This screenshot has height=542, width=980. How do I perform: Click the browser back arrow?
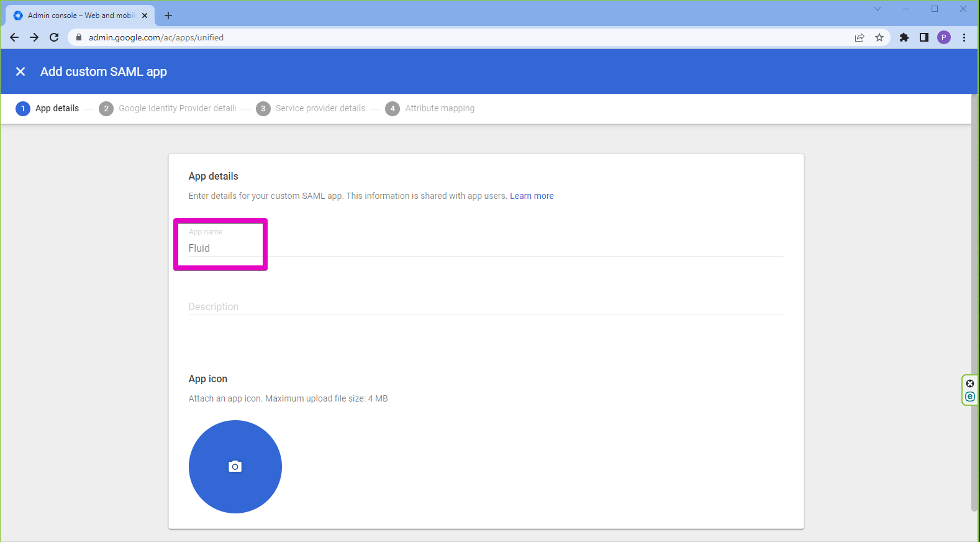[x=14, y=37]
